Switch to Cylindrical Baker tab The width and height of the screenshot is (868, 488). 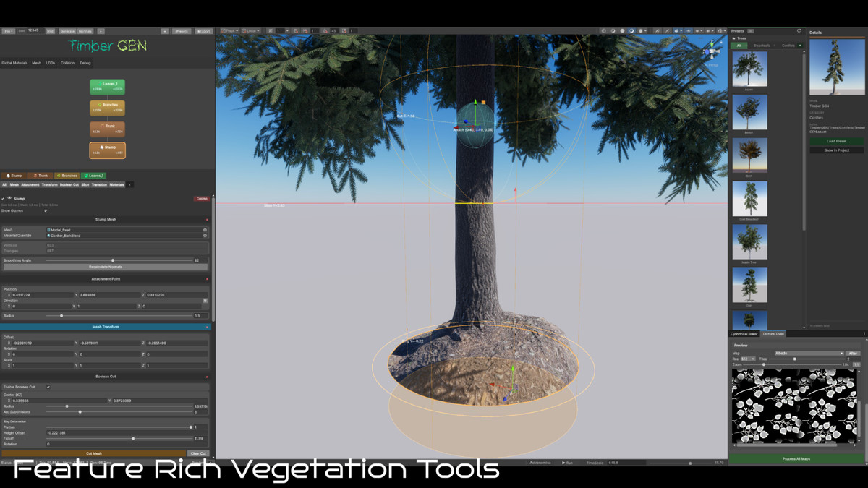tap(744, 334)
